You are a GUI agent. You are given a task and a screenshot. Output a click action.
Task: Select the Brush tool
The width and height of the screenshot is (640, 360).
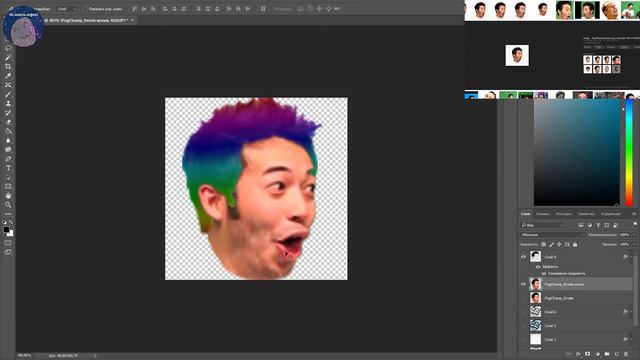(x=8, y=94)
